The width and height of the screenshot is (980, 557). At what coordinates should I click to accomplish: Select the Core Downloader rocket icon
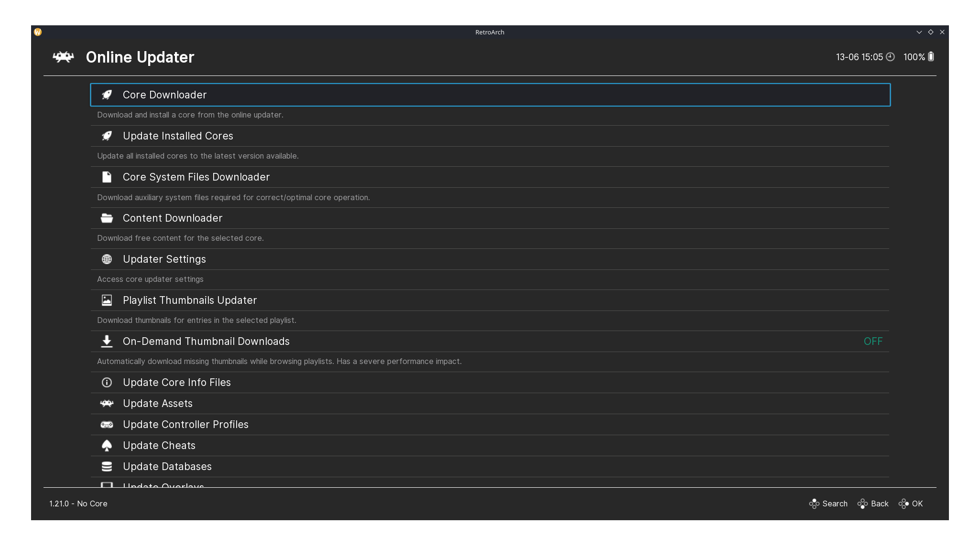106,95
